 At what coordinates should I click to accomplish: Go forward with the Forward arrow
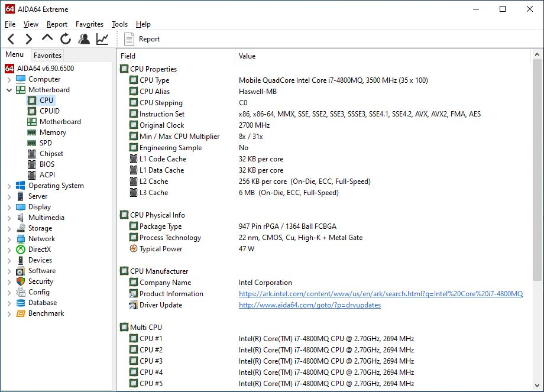point(29,39)
